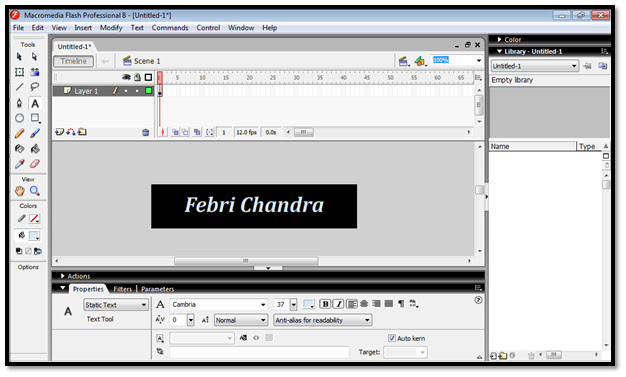
Task: Open the text fill color swatch
Action: 309,304
